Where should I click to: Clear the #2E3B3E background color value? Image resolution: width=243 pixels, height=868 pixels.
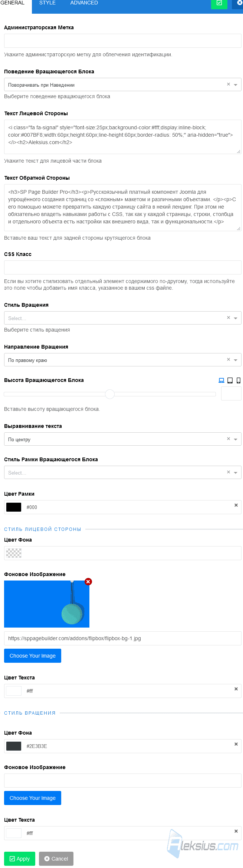(x=236, y=744)
